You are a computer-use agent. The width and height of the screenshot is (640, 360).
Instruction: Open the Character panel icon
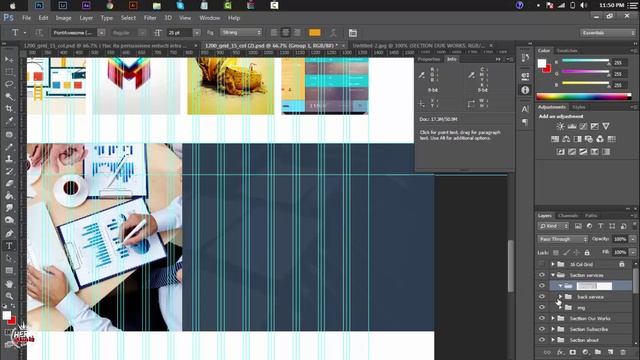525,109
